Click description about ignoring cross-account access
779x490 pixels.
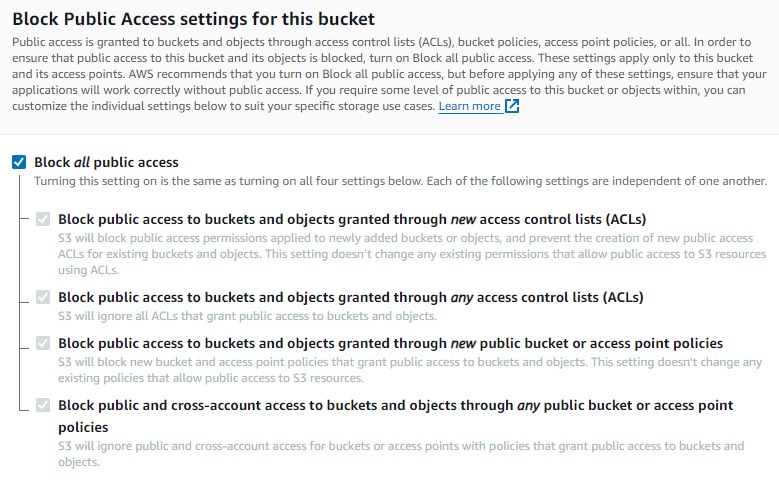tap(401, 454)
